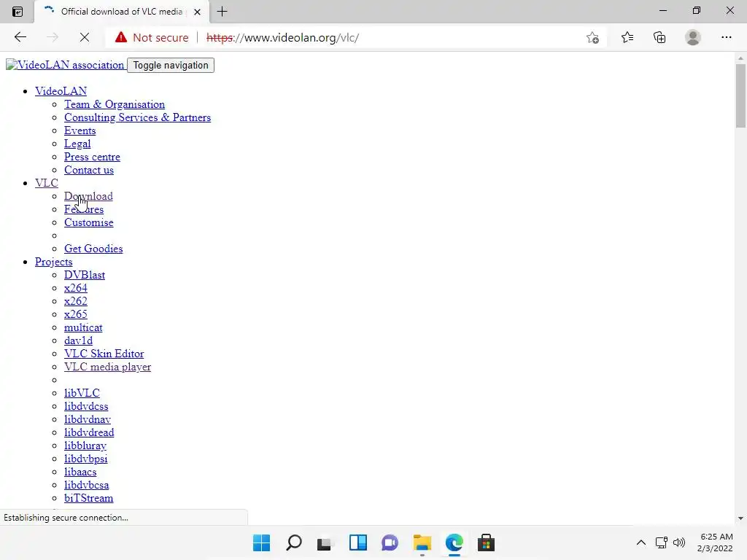Open the dav1d link
Screen dimensions: 747x560
click(x=79, y=341)
